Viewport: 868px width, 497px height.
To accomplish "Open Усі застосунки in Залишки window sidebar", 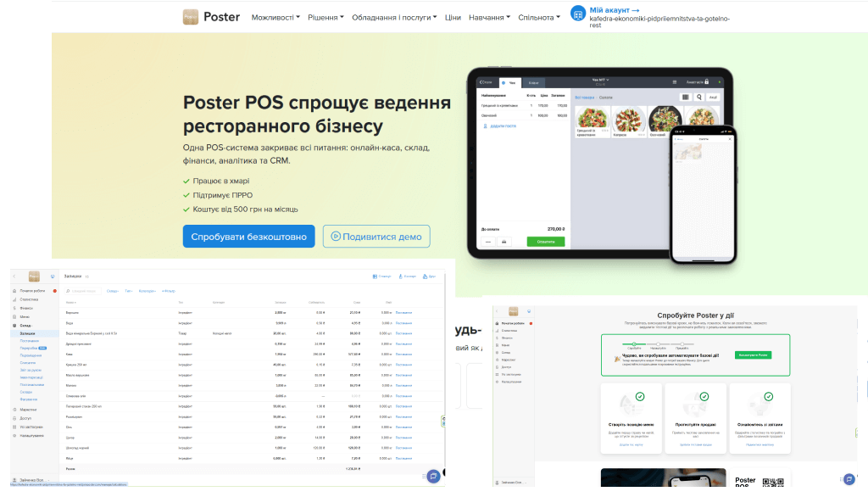I will (31, 427).
